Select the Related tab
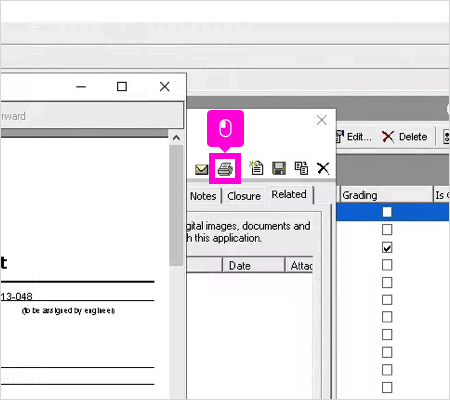 click(289, 194)
